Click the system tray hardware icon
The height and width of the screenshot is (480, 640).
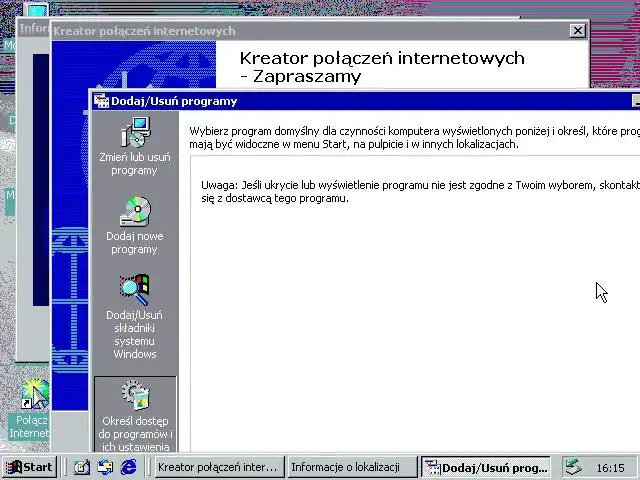point(573,467)
